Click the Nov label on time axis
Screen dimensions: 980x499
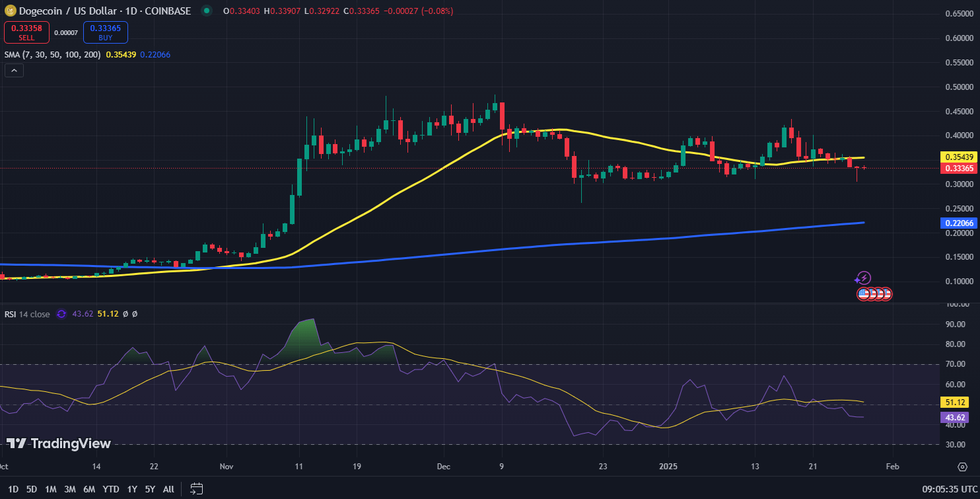(x=227, y=467)
